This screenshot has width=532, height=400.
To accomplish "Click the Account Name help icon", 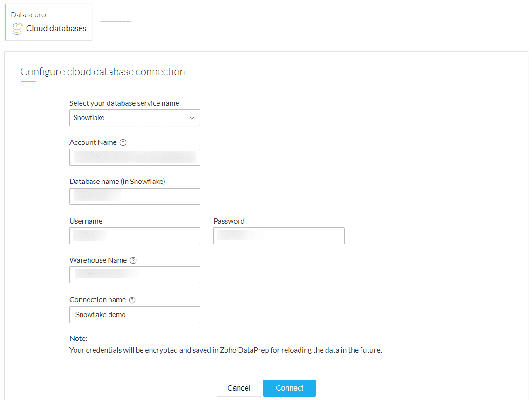I will coord(123,142).
